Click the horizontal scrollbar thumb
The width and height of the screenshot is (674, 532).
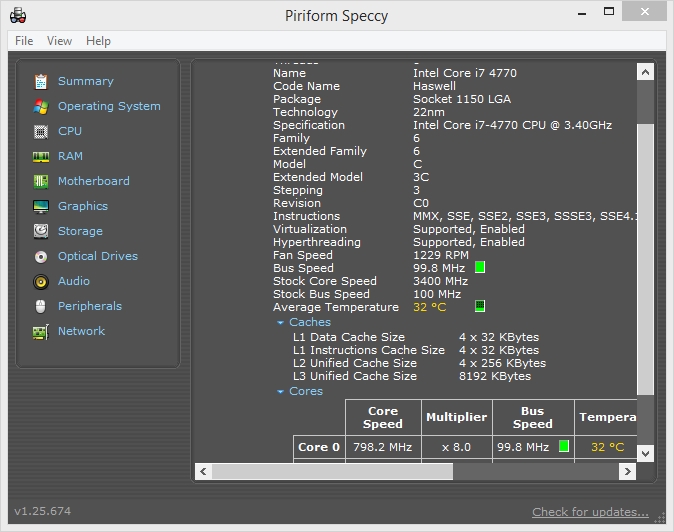pos(332,471)
